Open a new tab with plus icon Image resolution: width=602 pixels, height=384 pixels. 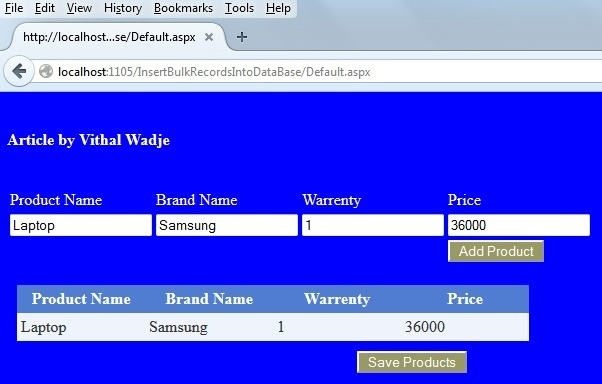tap(241, 37)
